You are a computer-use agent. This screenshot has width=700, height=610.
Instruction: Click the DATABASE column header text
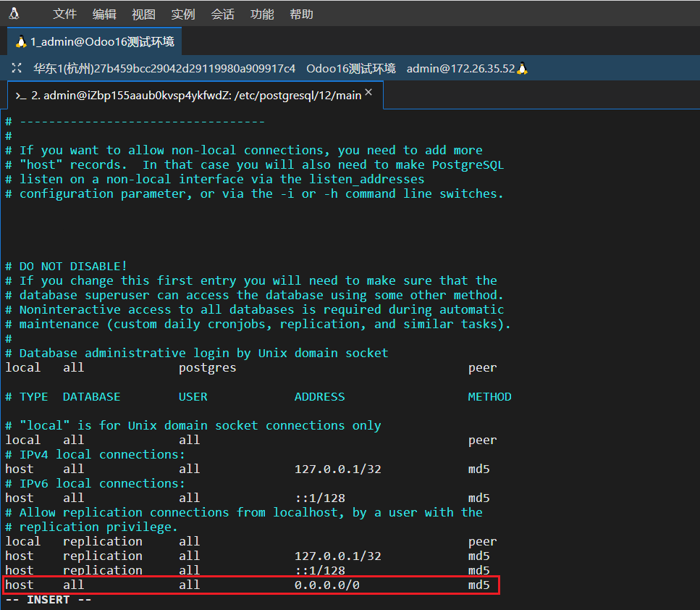click(x=91, y=397)
